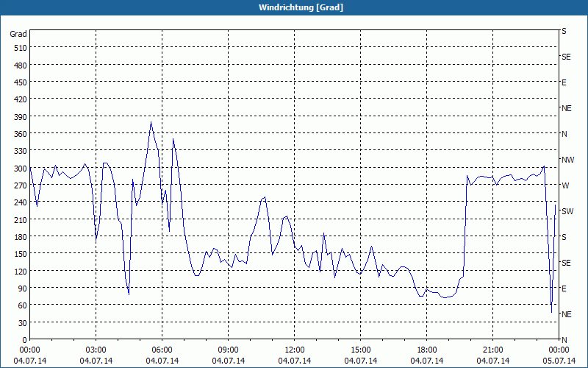The width and height of the screenshot is (588, 368).
Task: Click the NE compass label above the 390 gridline
Action: 566,108
